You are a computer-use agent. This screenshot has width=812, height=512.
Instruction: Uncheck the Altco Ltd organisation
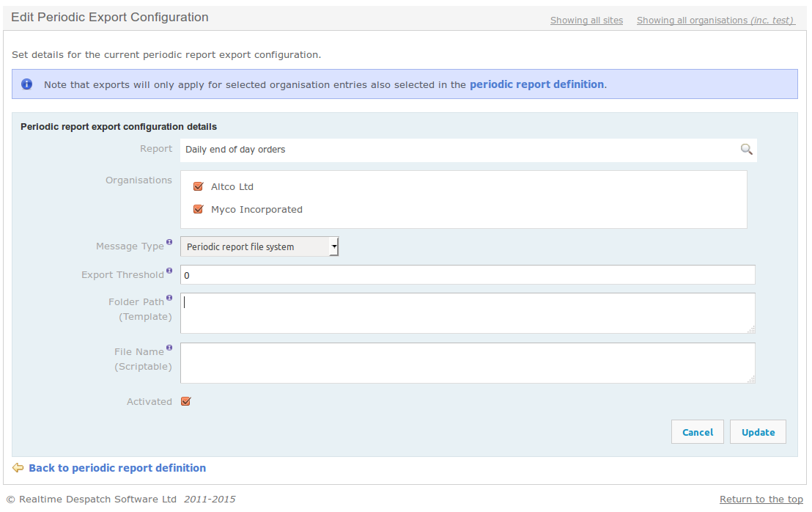click(198, 186)
